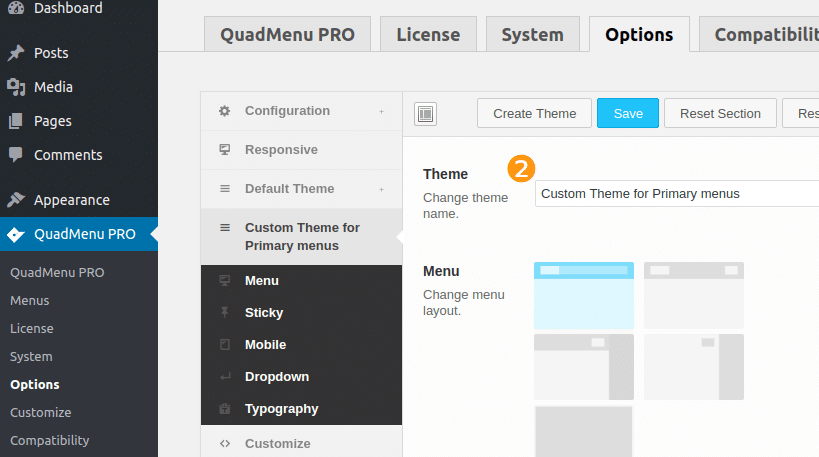Click the Custom Theme hamburger icon
Viewport: 819px width, 457px height.
click(225, 228)
